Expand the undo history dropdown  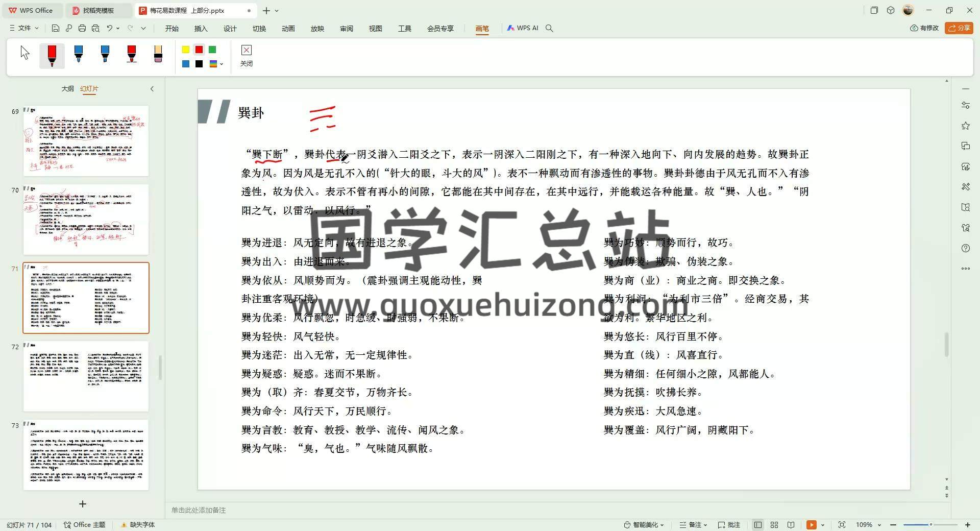coord(118,29)
